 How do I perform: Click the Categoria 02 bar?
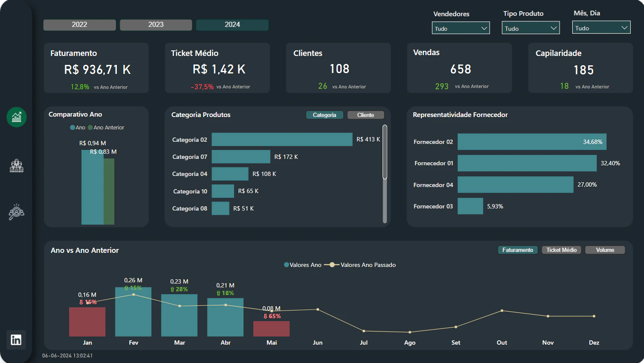click(x=282, y=140)
